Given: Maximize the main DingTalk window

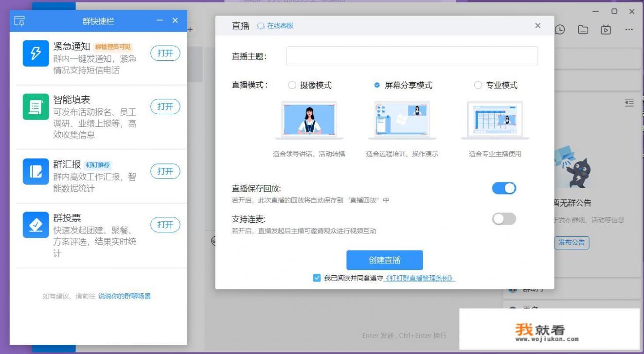Looking at the screenshot, I should [x=614, y=11].
